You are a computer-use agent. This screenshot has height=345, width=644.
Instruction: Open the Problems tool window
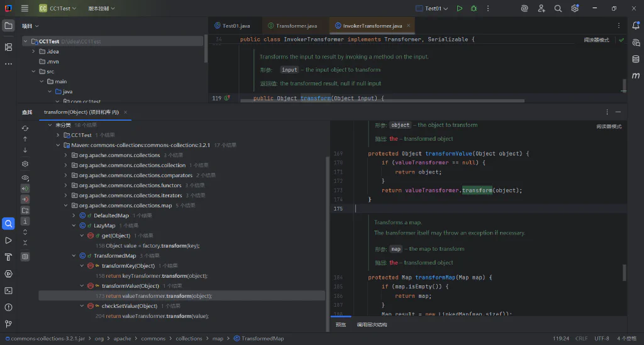coord(8,307)
